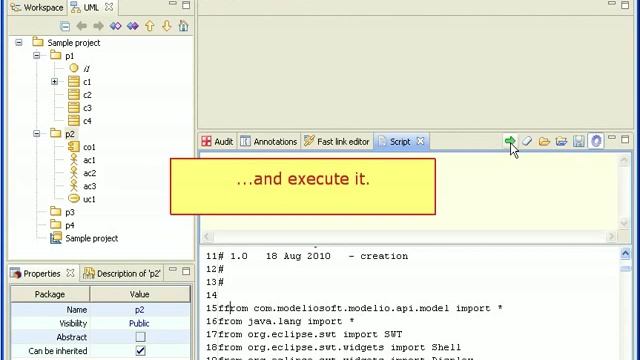The height and width of the screenshot is (360, 640).
Task: Click the Value column header
Action: pyautogui.click(x=140, y=294)
